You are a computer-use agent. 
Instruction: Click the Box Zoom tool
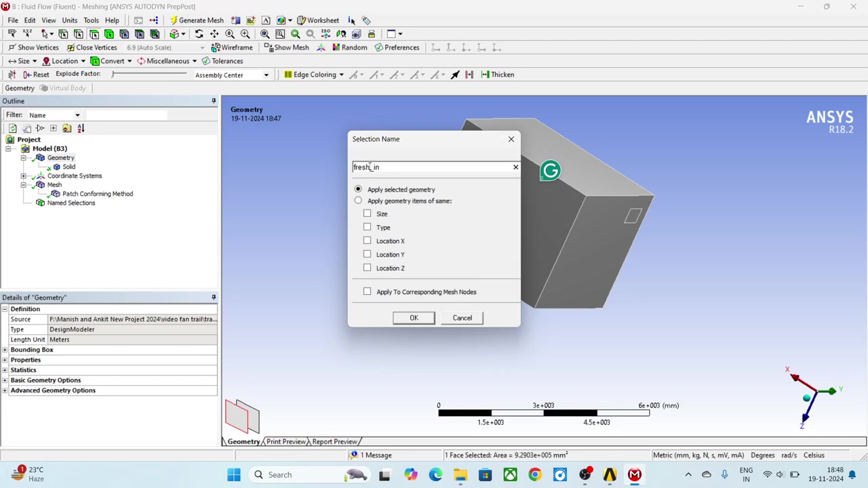pos(245,34)
